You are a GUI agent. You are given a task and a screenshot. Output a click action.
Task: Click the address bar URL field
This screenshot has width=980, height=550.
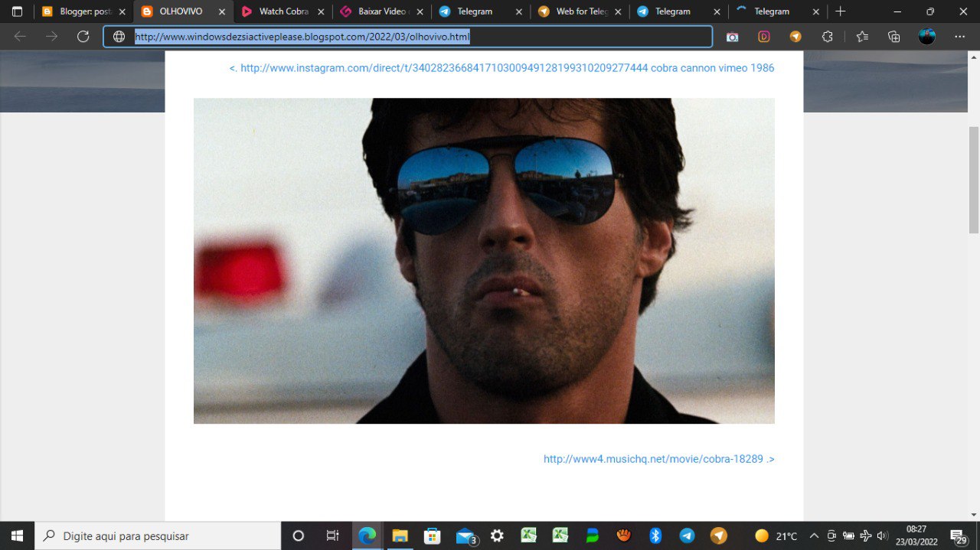(408, 37)
